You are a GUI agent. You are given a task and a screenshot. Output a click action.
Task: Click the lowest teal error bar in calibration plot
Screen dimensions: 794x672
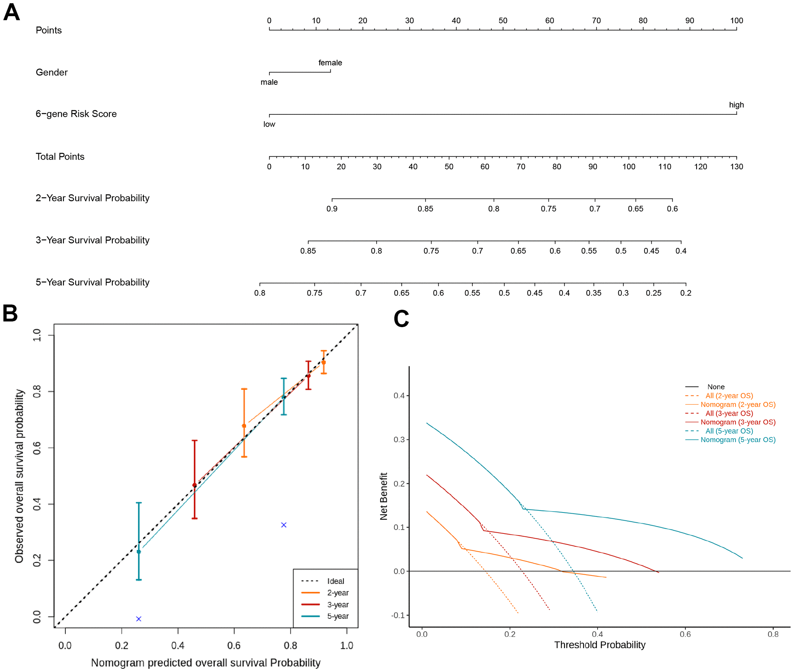tap(139, 541)
